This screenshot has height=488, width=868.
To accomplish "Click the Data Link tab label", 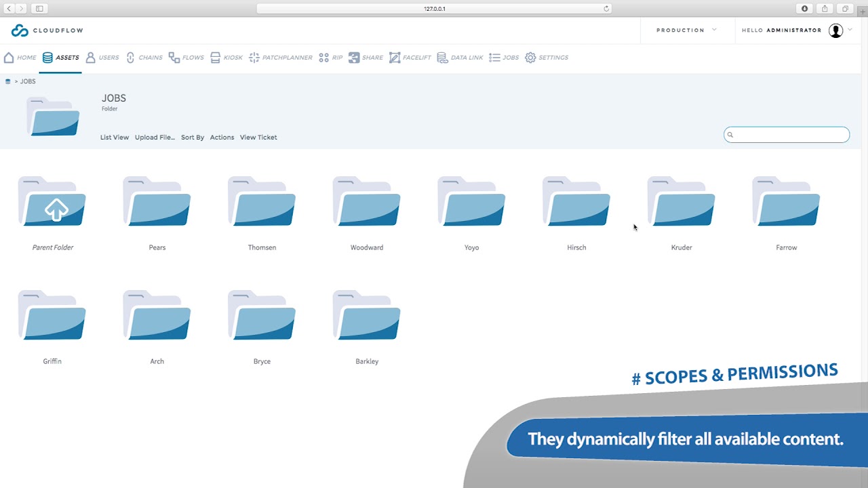I will pyautogui.click(x=467, y=58).
